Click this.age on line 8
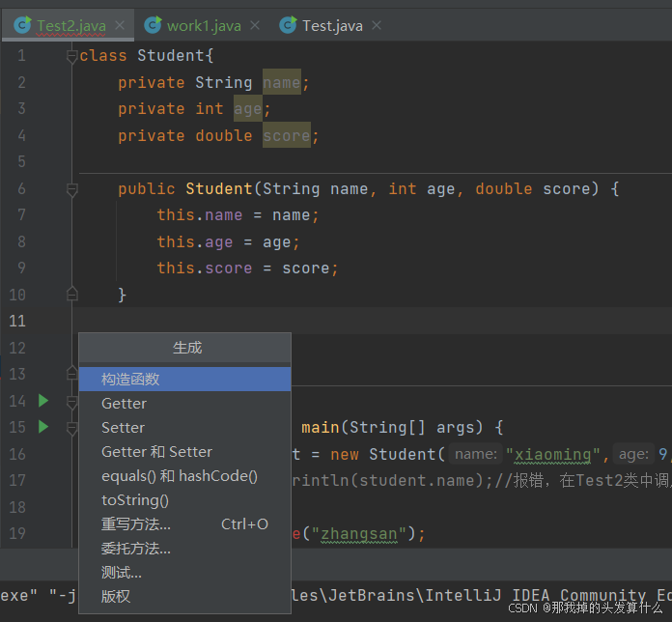Screen dimensions: 672x622 [x=195, y=241]
